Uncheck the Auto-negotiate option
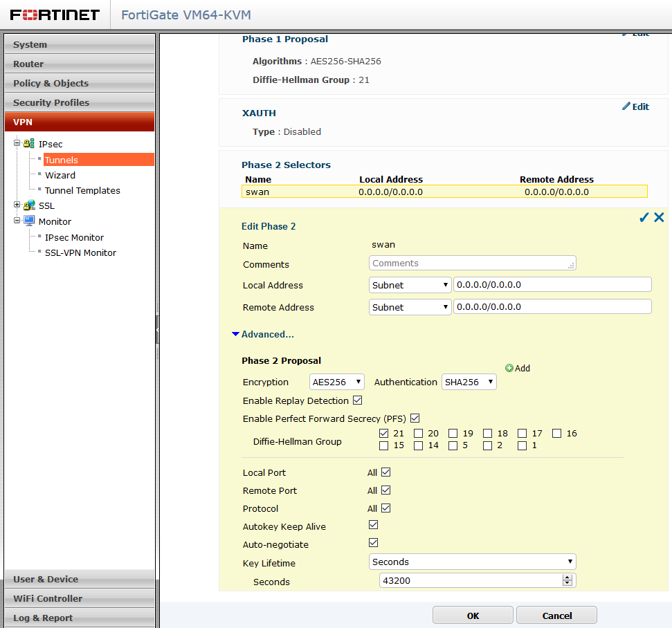 (x=373, y=543)
